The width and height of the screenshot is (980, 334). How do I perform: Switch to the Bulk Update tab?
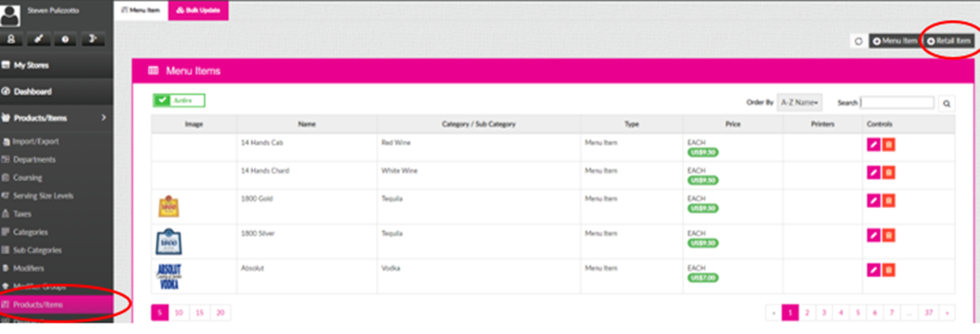tap(198, 10)
